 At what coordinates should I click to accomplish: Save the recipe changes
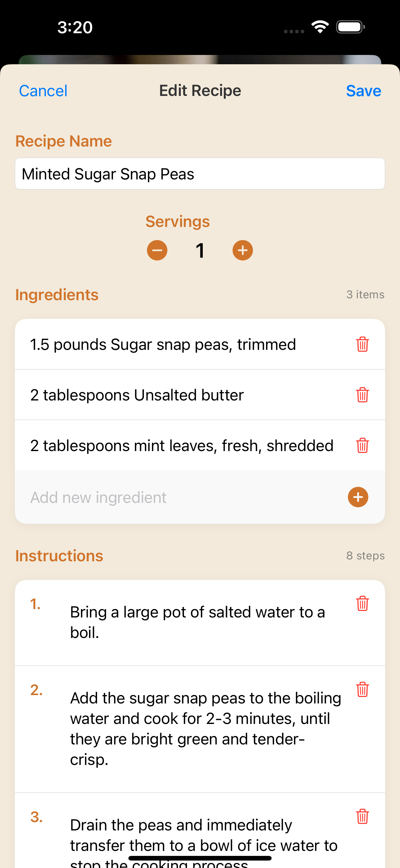(x=364, y=91)
